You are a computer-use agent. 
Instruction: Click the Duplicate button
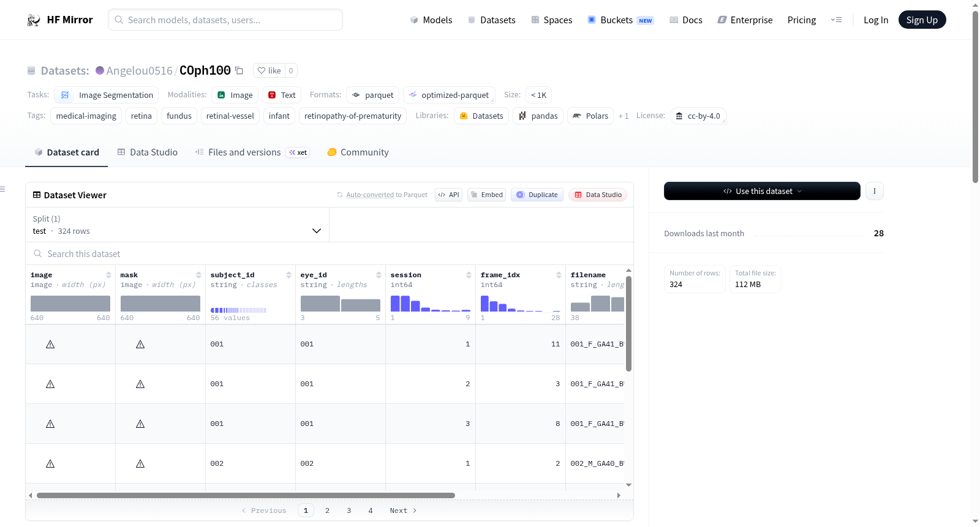[x=537, y=195]
